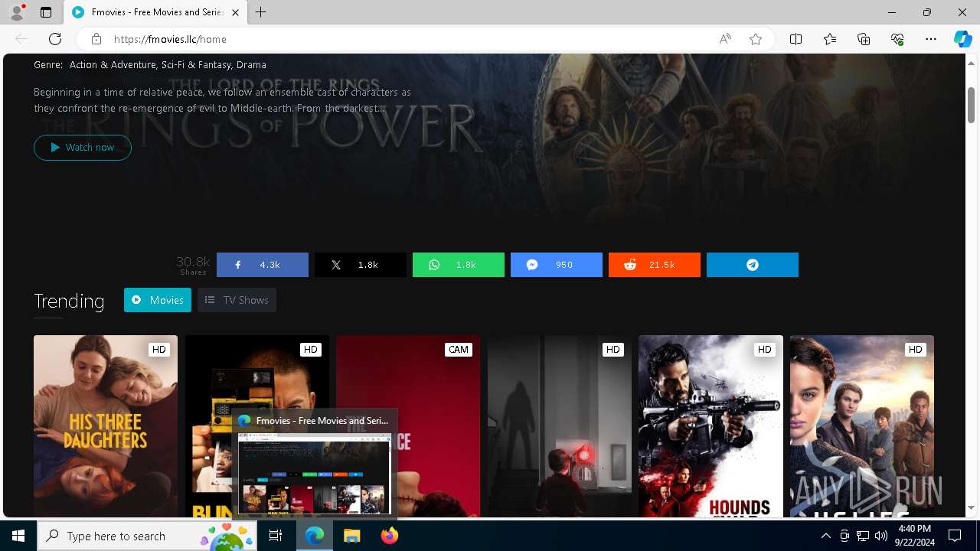The width and height of the screenshot is (980, 551).
Task: Toggle Read aloud icon in address bar
Action: pos(724,39)
